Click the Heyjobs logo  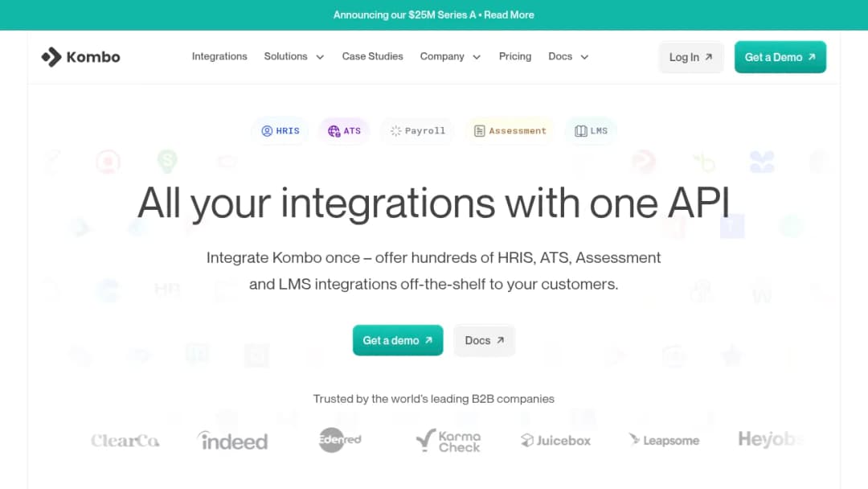coord(771,439)
